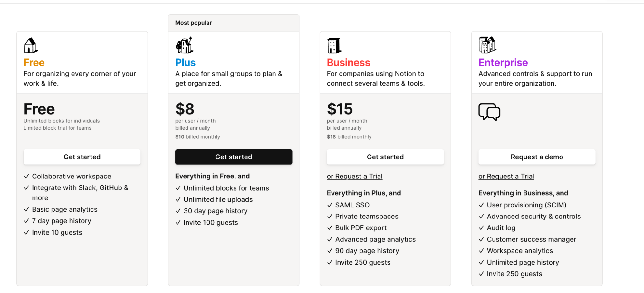Viewport: 644px width, 293px height.
Task: Click Request a demo for Enterprise
Action: point(536,157)
